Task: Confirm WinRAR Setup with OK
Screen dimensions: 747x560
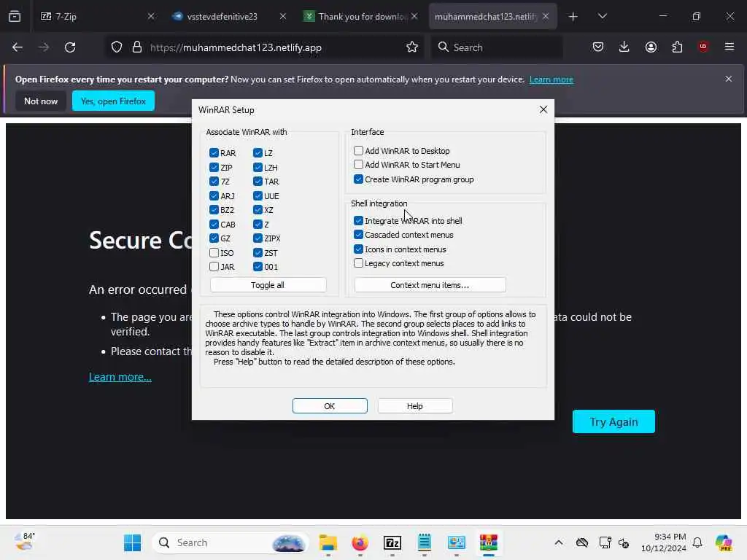Action: coord(330,405)
